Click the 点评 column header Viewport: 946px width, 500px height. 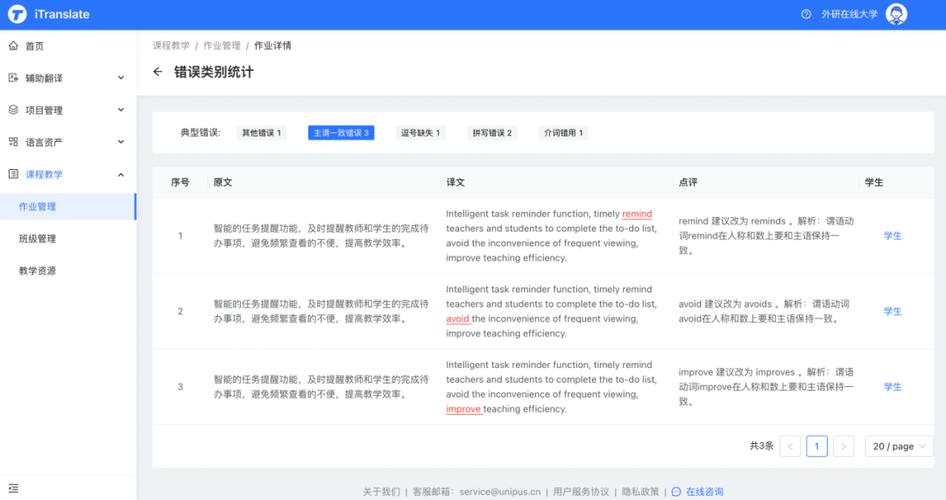(x=688, y=182)
